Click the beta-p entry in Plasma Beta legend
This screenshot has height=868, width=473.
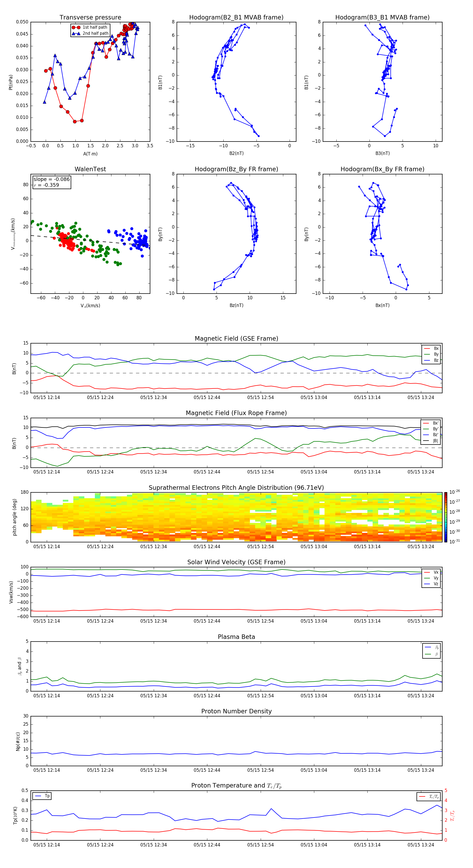coord(432,647)
